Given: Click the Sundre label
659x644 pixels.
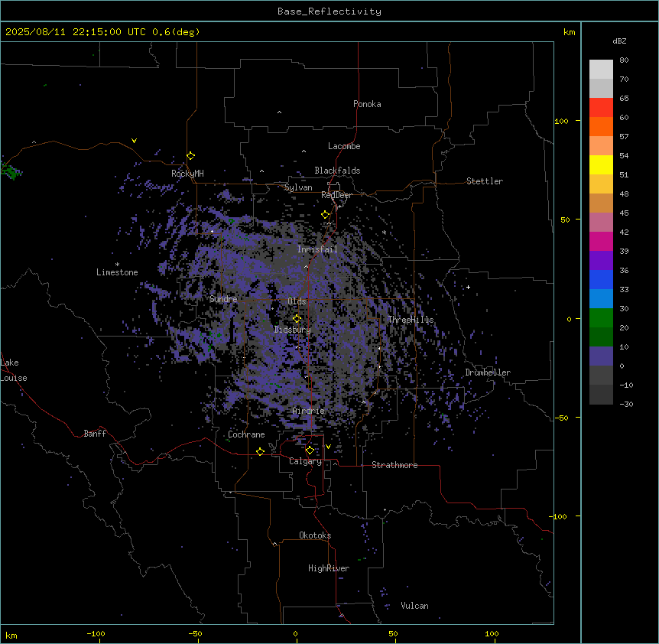Looking at the screenshot, I should point(223,299).
